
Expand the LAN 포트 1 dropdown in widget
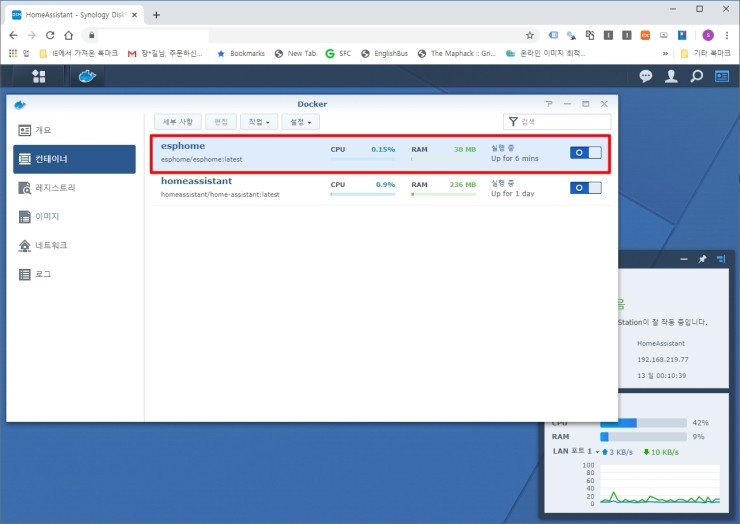[597, 452]
